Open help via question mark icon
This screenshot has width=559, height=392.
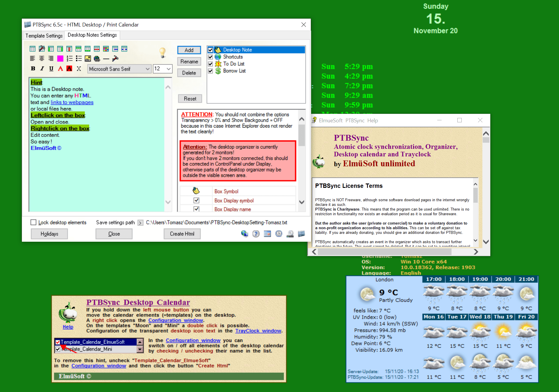point(256,234)
